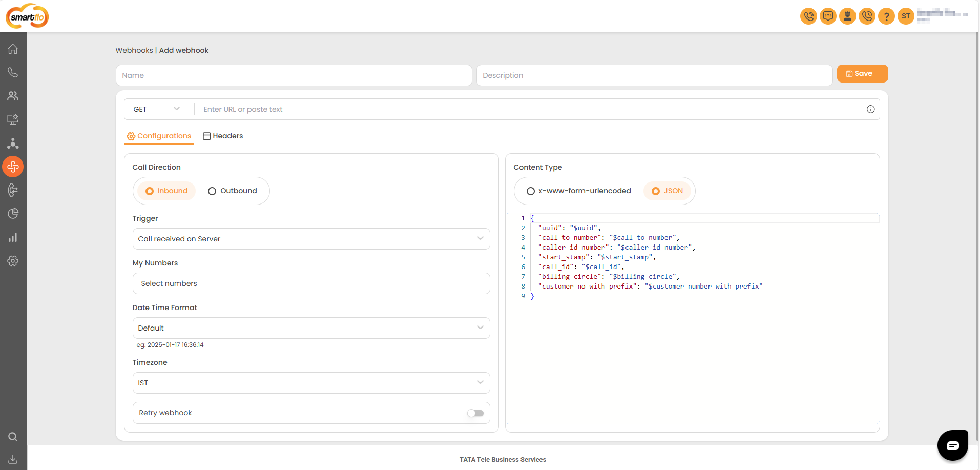This screenshot has height=470, width=980.
Task: Select the highlighted orange integrations sidebar icon
Action: click(13, 167)
